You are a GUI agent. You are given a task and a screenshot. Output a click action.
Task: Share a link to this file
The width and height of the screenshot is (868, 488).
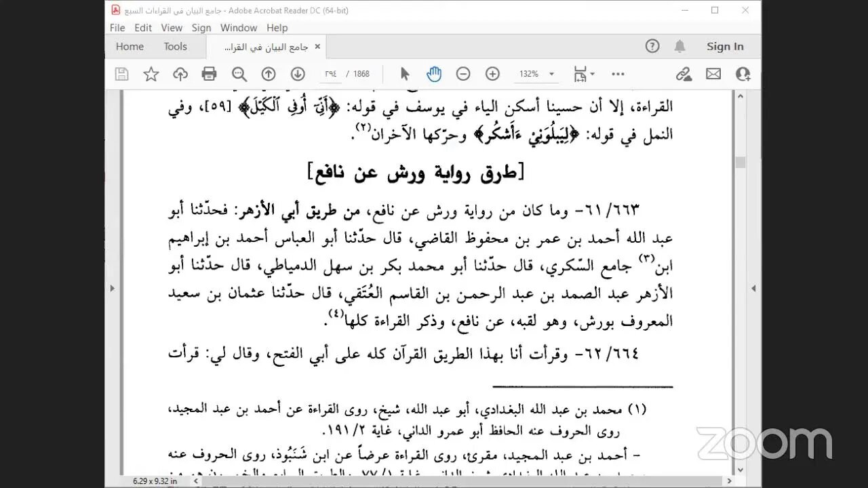tap(684, 74)
